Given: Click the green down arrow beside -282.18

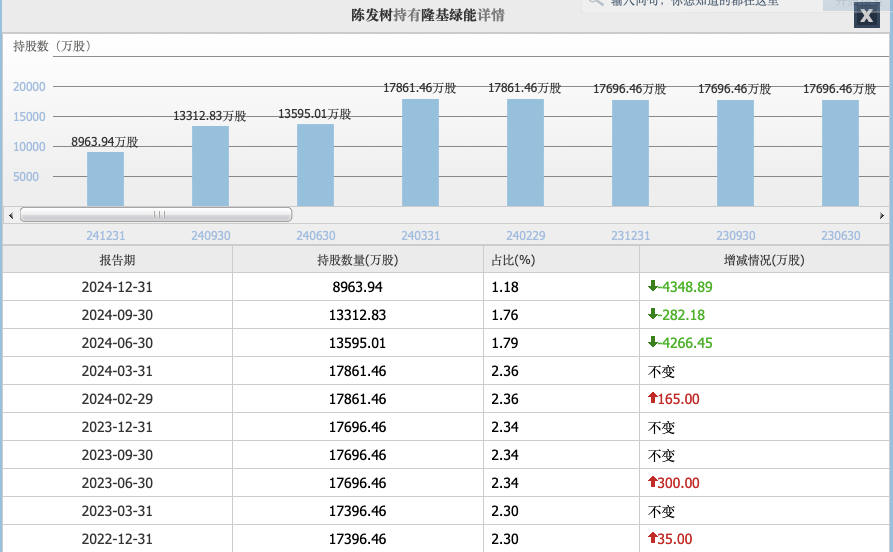Looking at the screenshot, I should pos(653,315).
